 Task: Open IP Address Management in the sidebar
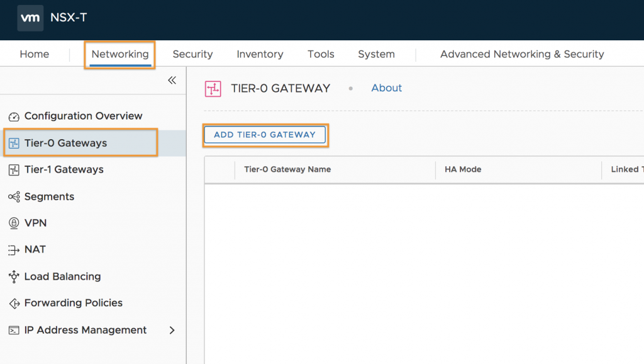(86, 330)
